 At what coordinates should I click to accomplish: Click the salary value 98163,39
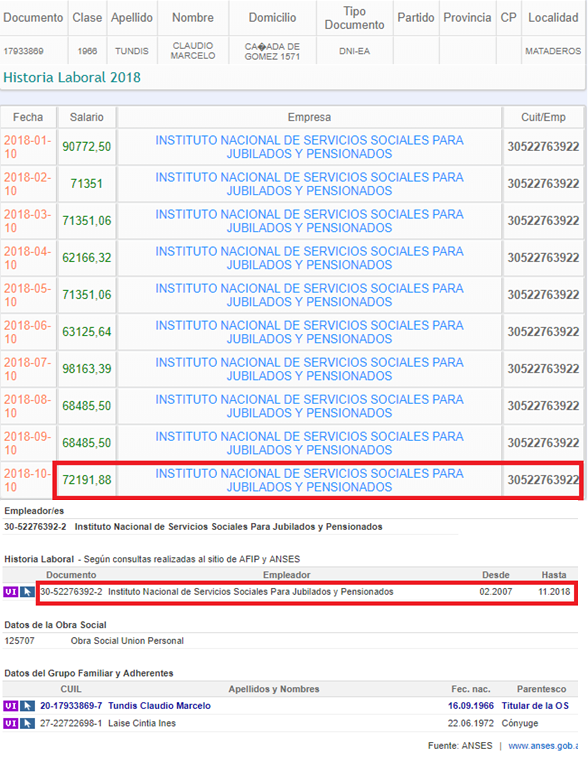[86, 369]
